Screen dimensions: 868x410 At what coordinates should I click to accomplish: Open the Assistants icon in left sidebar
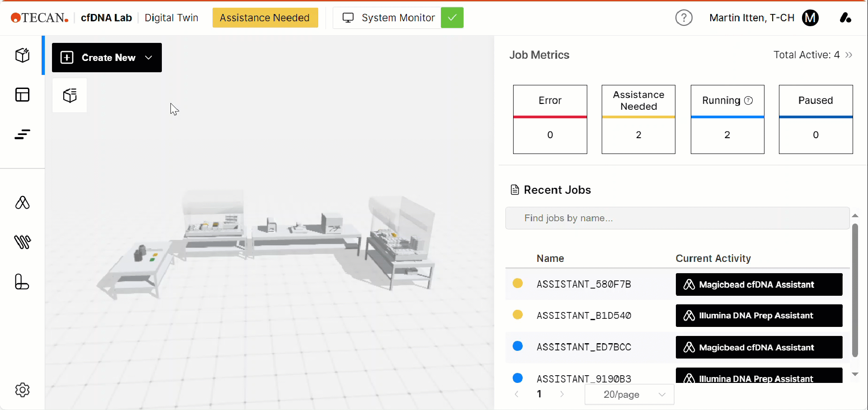[x=22, y=203]
